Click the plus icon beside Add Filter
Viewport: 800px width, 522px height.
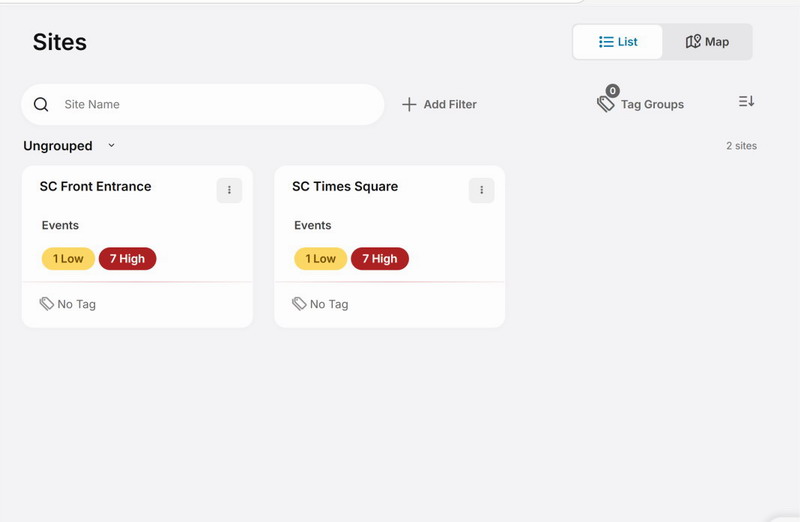pos(409,104)
